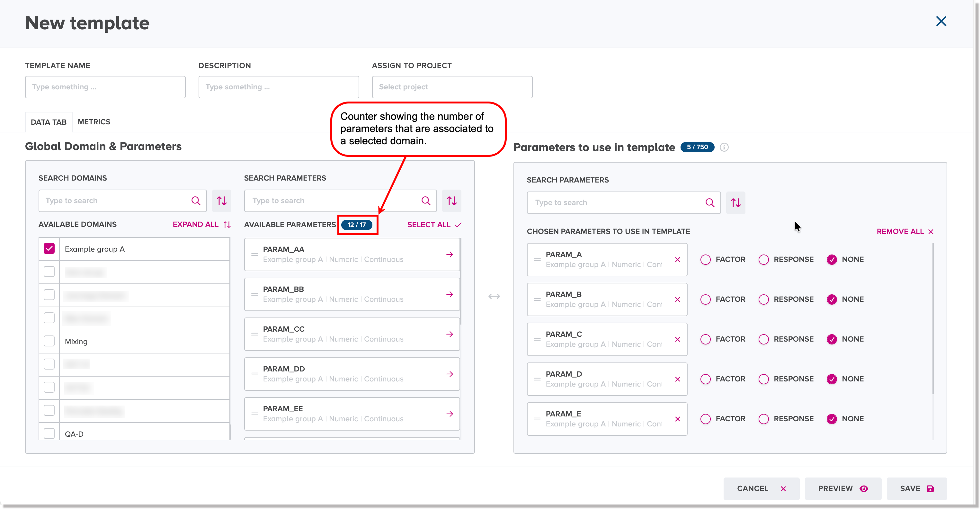Check the Mixing domain checkbox
Viewport: 980px width, 509px height.
[x=49, y=341]
